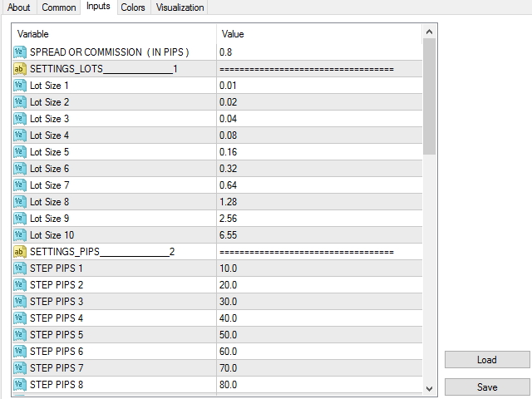Screen dimensions: 532x399
Task: Click the STEP PIPS 5 label
Action: click(x=57, y=335)
